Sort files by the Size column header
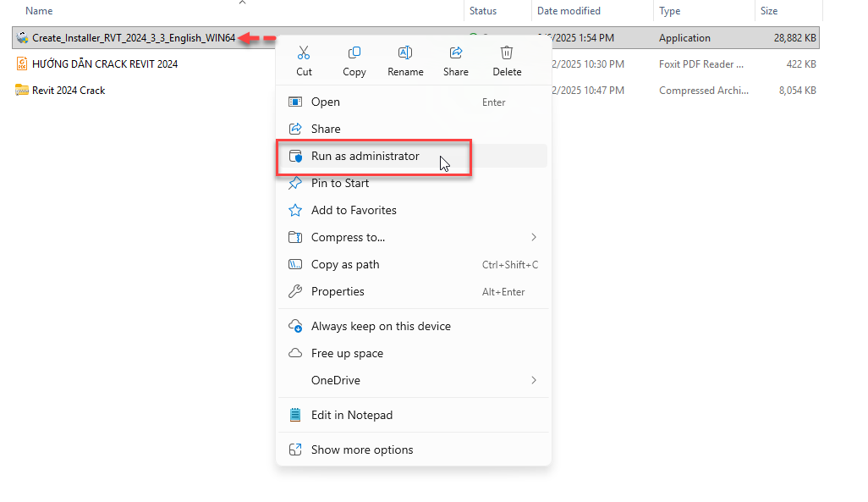Viewport: 868px width, 502px height. [x=769, y=11]
